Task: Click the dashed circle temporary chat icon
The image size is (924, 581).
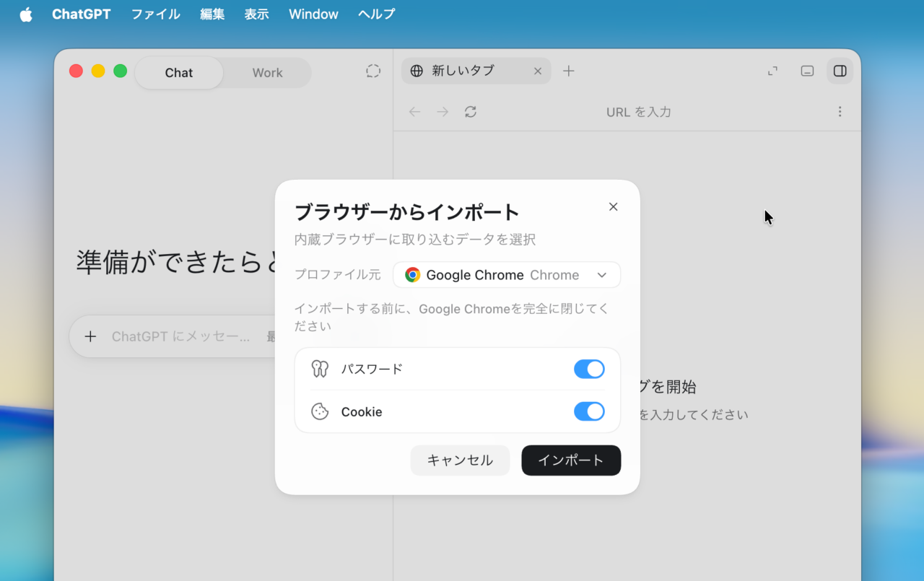Action: (373, 71)
